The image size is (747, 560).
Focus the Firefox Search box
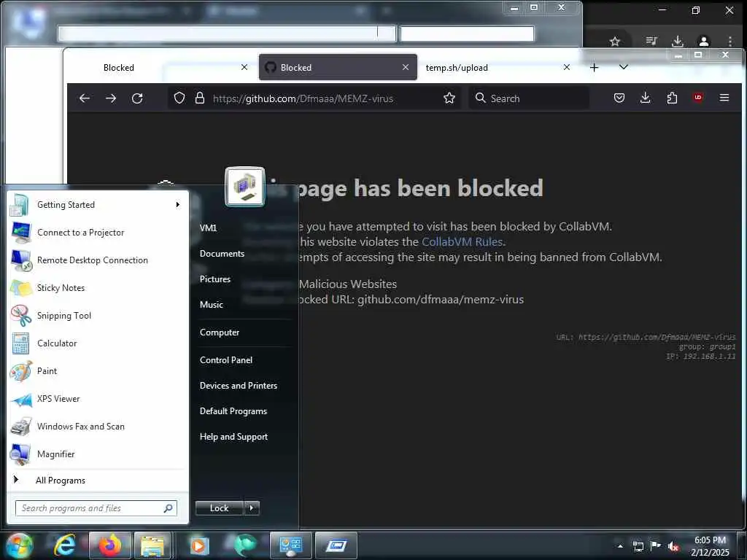click(x=529, y=98)
